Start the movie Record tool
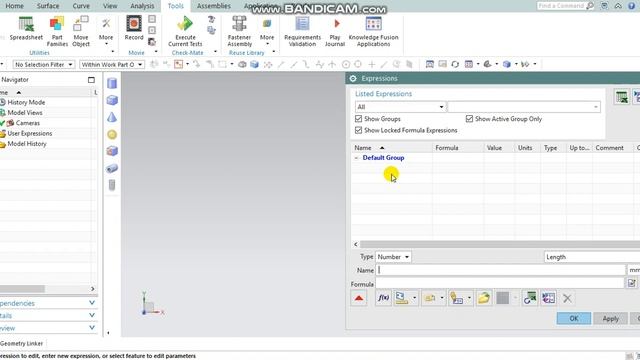 tap(134, 29)
